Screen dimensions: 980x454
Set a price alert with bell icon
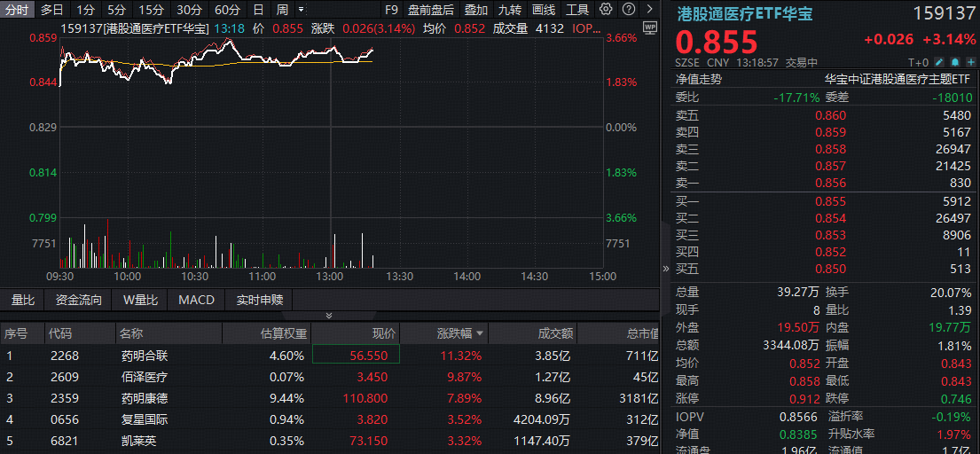point(955,63)
